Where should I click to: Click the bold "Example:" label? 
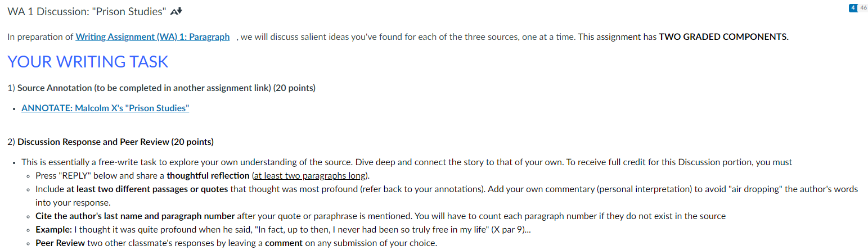tap(53, 229)
